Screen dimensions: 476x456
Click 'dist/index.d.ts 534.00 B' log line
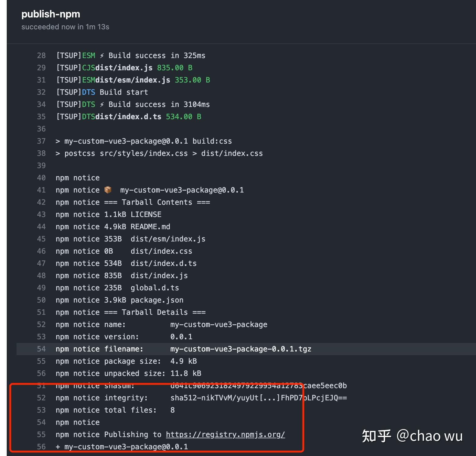129,117
